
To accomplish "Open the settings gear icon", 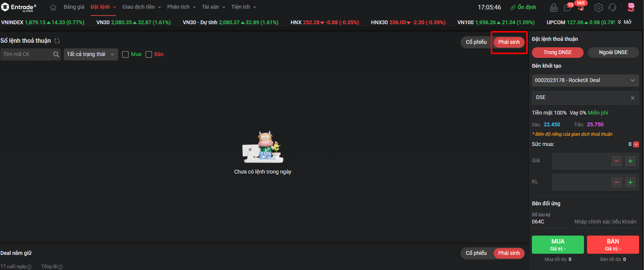I will [599, 8].
